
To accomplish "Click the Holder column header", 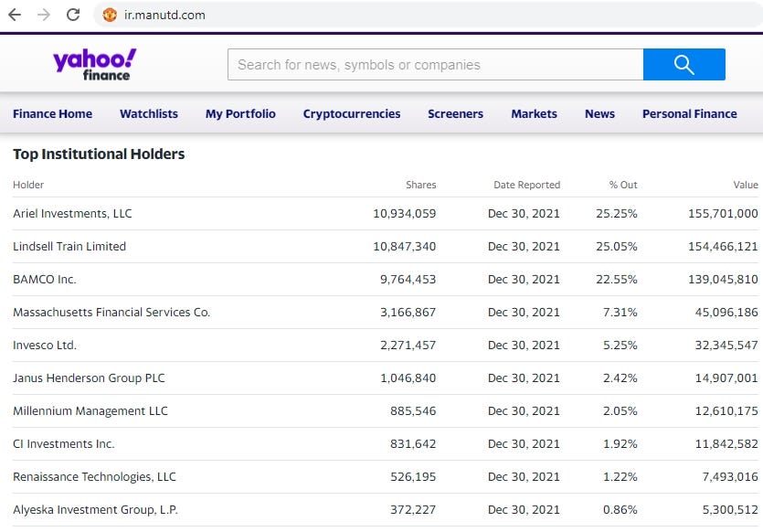I will [x=28, y=185].
